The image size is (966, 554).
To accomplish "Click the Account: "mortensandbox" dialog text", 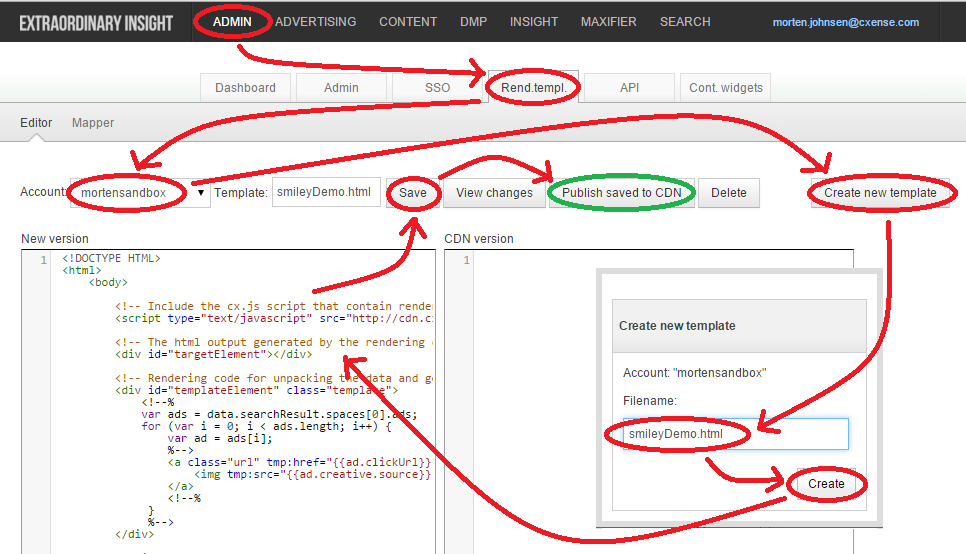I will (x=694, y=373).
